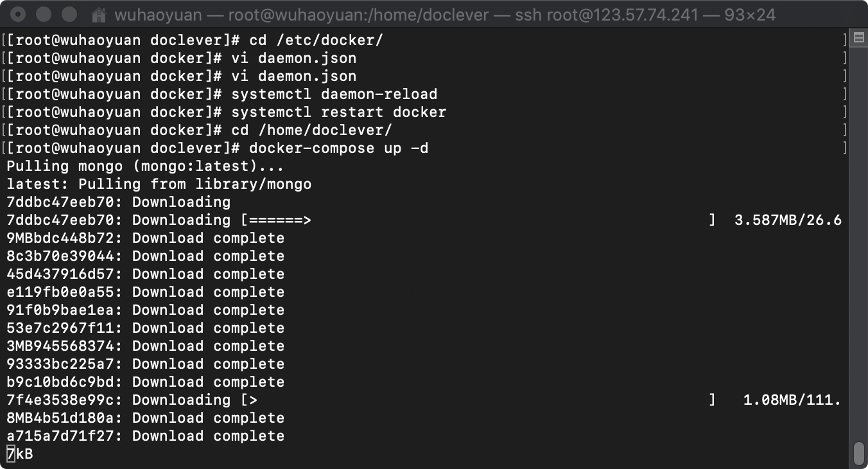The width and height of the screenshot is (868, 469).
Task: Click the 'docker-compose up -d' command text
Action: (x=338, y=148)
